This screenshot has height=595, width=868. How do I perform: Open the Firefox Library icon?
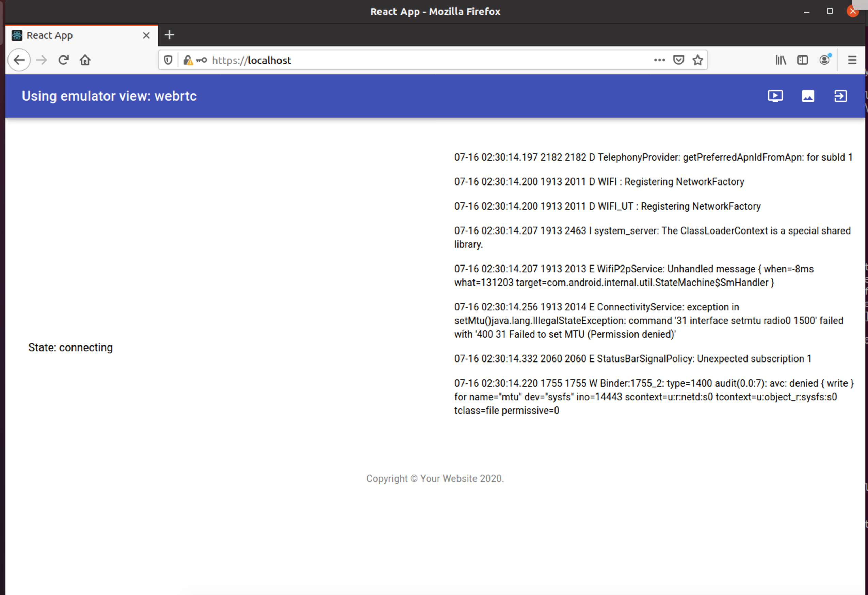pyautogui.click(x=780, y=60)
